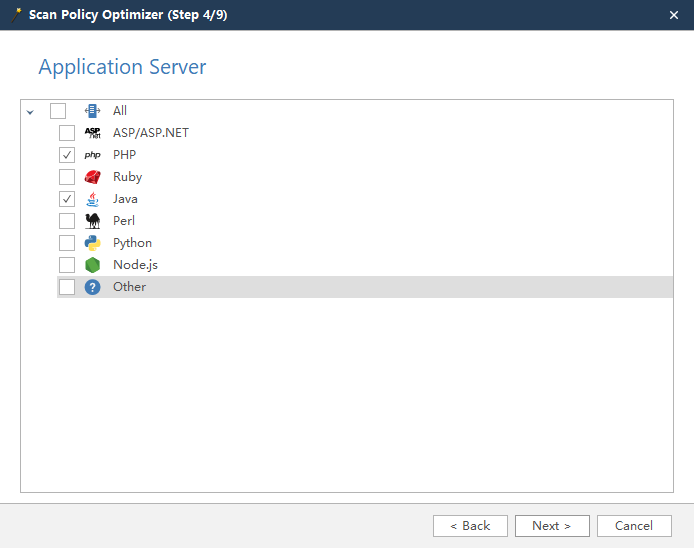Click the blue question mark Other icon
694x548 pixels.
tap(93, 287)
